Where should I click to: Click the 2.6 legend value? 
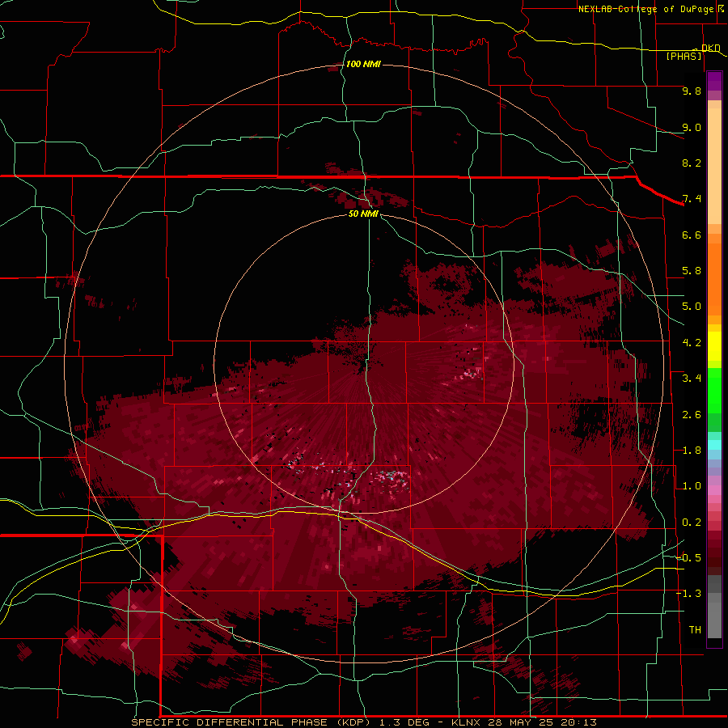(692, 415)
